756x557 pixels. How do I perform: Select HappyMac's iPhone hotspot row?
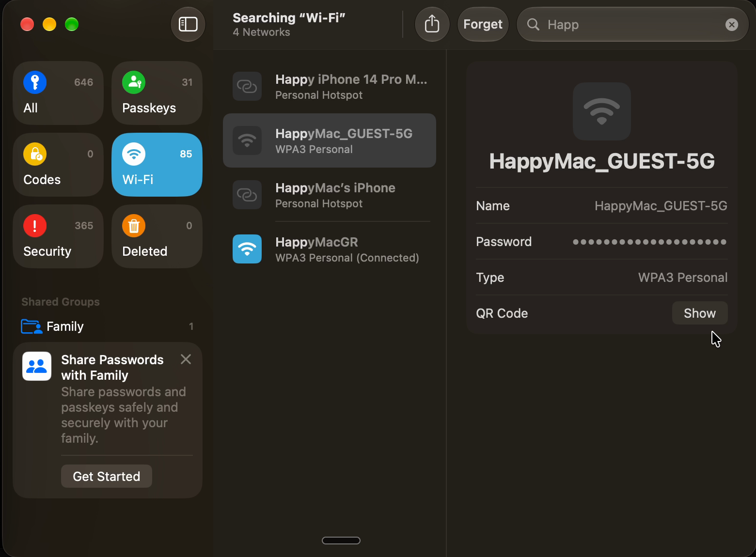point(330,195)
